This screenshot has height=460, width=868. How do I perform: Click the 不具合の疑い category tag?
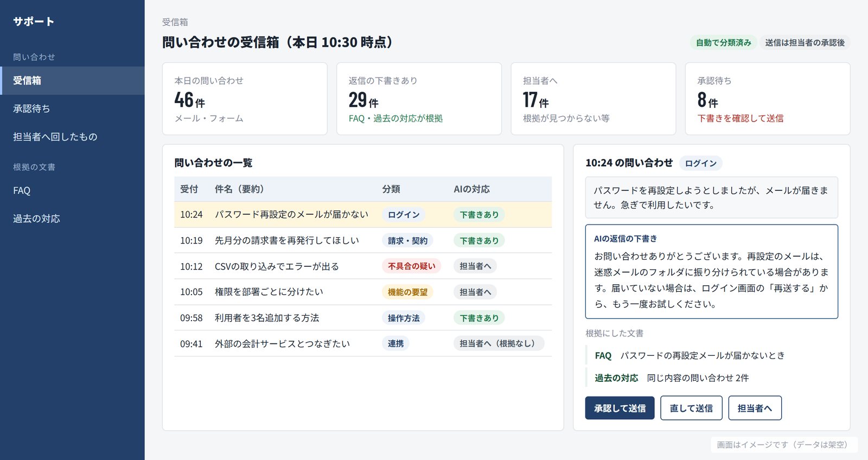click(411, 266)
